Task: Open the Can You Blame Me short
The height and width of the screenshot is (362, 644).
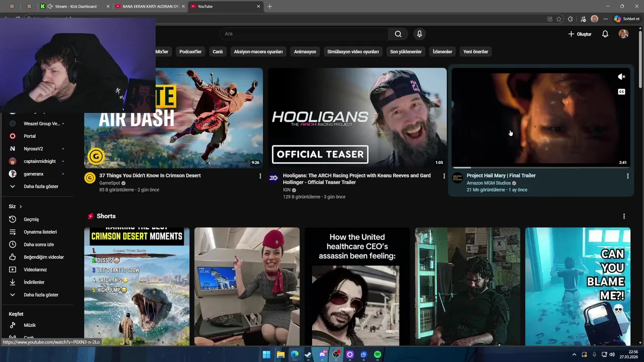Action: [x=578, y=287]
